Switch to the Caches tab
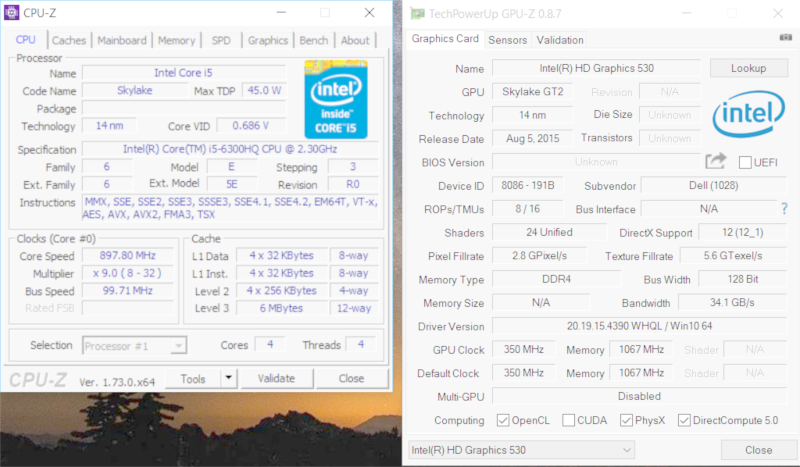The image size is (800, 467). coord(69,40)
